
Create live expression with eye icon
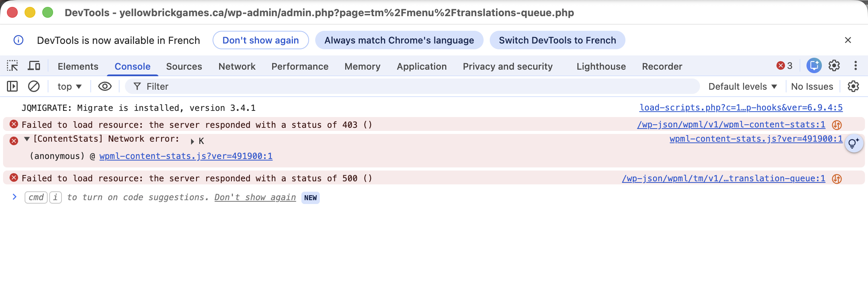(105, 87)
